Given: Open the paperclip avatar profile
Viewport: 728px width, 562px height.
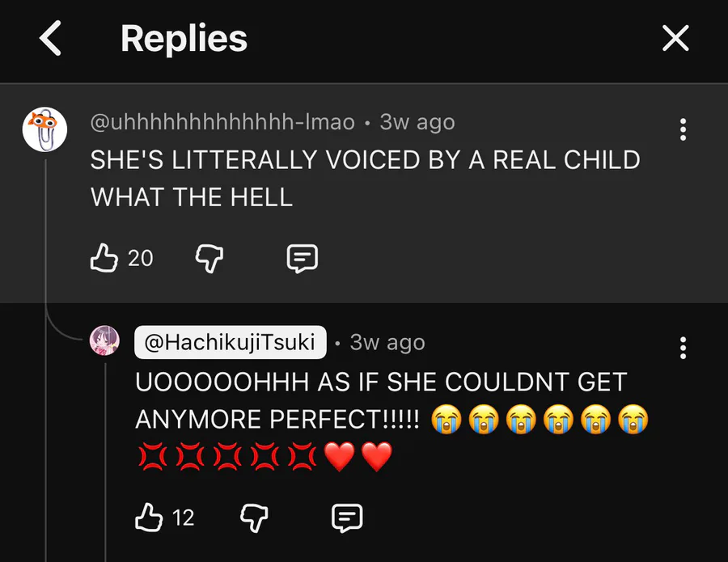Looking at the screenshot, I should 44,129.
